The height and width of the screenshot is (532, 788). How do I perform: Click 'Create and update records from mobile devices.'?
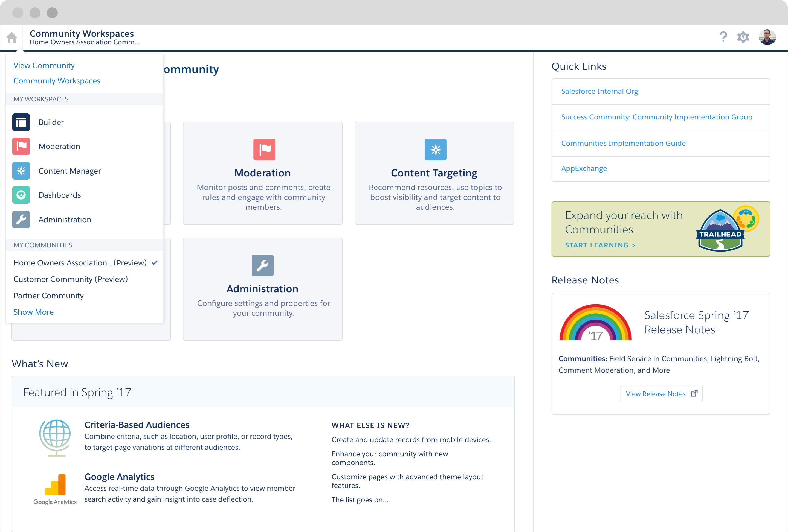[x=411, y=440]
